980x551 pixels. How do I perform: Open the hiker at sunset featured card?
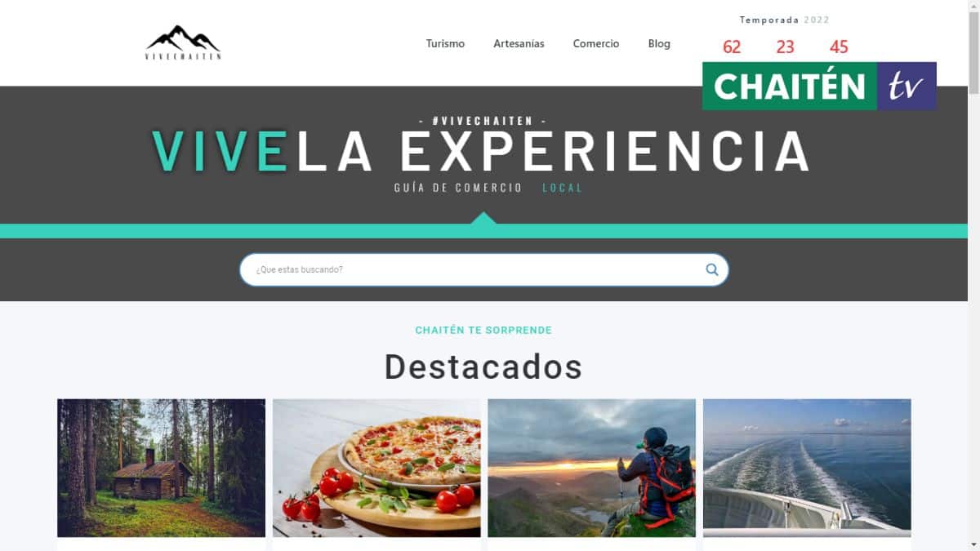pyautogui.click(x=591, y=468)
